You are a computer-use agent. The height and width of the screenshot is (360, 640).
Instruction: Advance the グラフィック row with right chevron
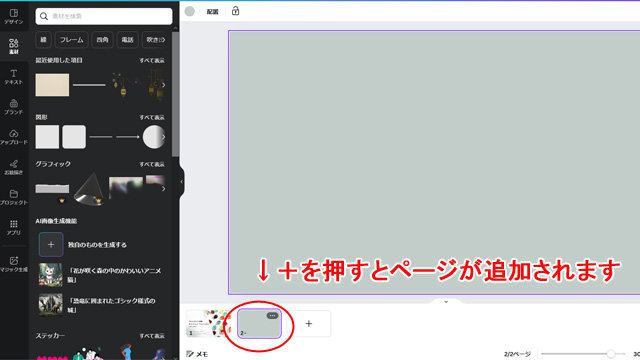[163, 189]
